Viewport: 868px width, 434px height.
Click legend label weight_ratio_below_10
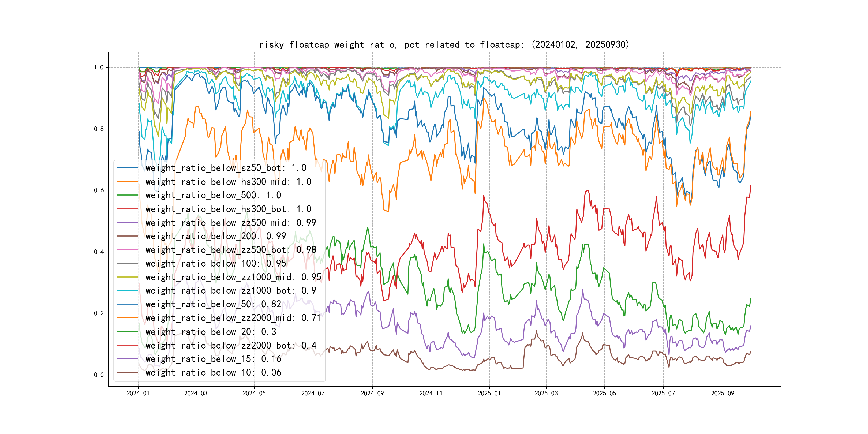click(213, 373)
